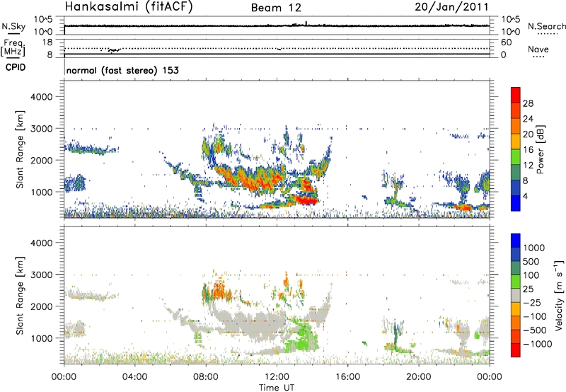Click the '04:00' time axis tick label
566x392 pixels.
click(134, 377)
